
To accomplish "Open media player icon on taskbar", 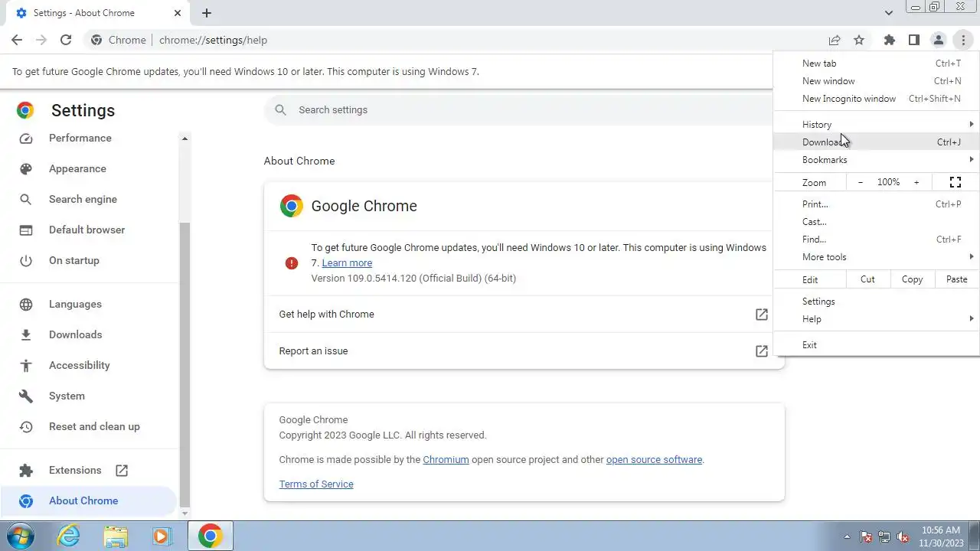I will pyautogui.click(x=161, y=536).
